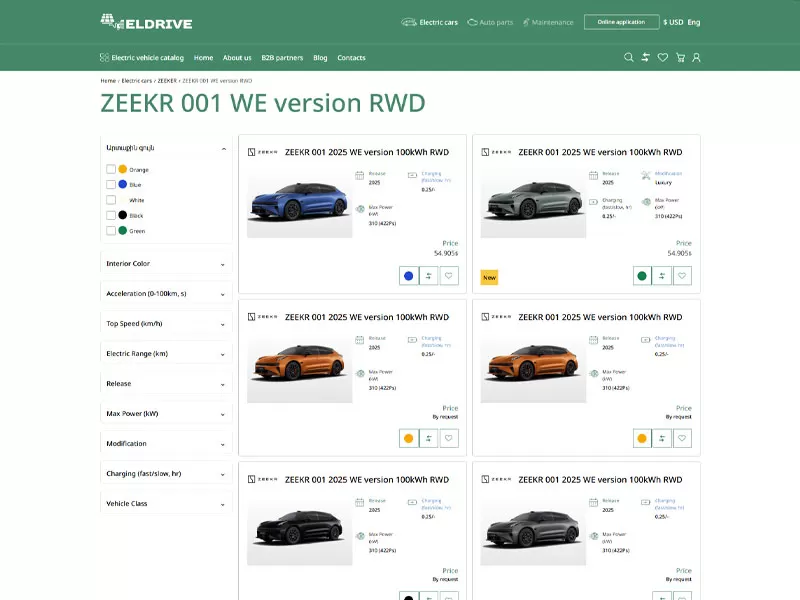Viewport: 800px width, 600px height.
Task: Add the blue ZEEKR 001 to favorites
Action: (x=449, y=276)
